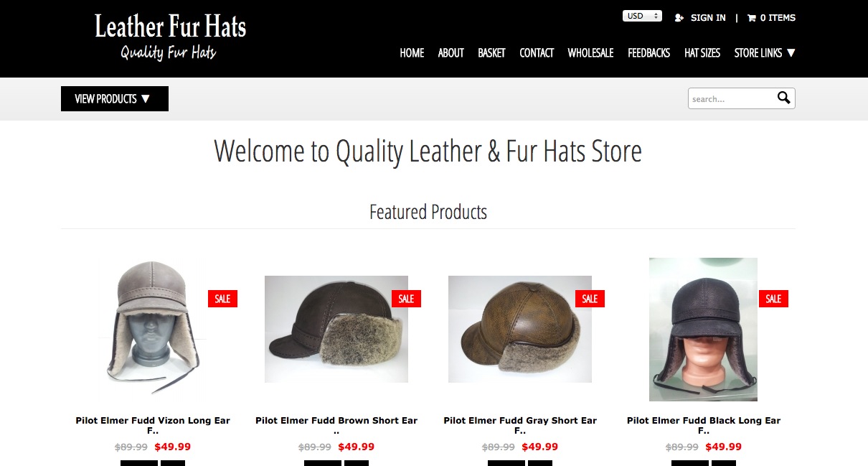Click the 0 Items basket link
Image resolution: width=868 pixels, height=466 pixels.
tap(778, 18)
